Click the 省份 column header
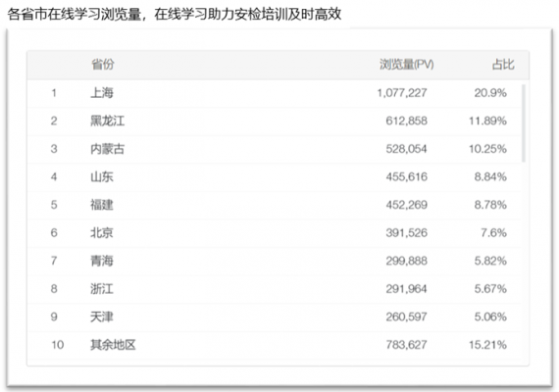This screenshot has height=392, width=559. click(x=103, y=65)
